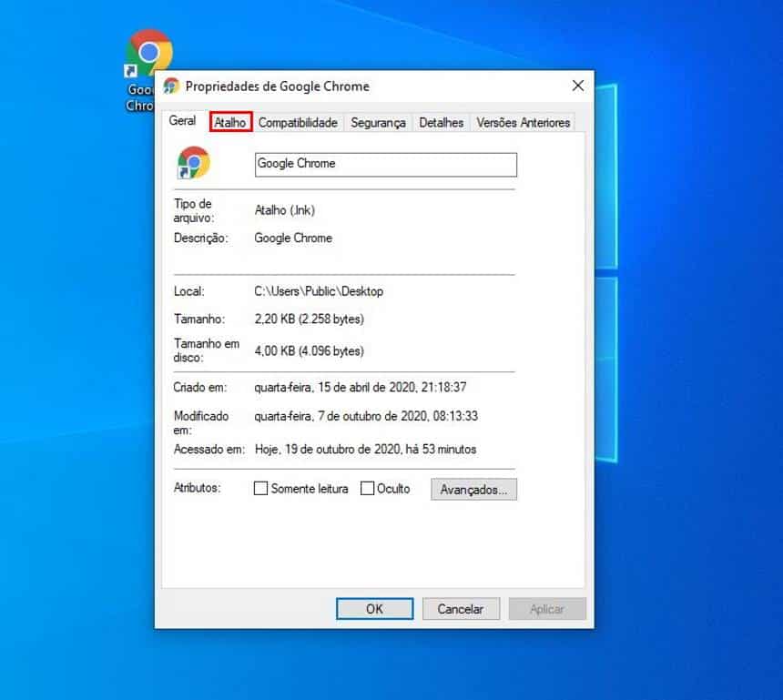Click the greyed-out Aplicar button
Screen dimensions: 783x700
[547, 609]
